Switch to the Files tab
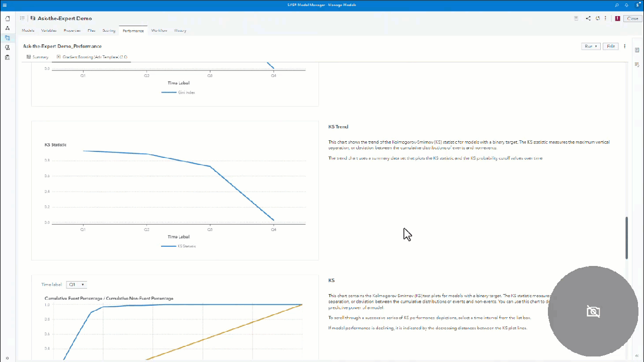This screenshot has width=644, height=362. pos(92,31)
